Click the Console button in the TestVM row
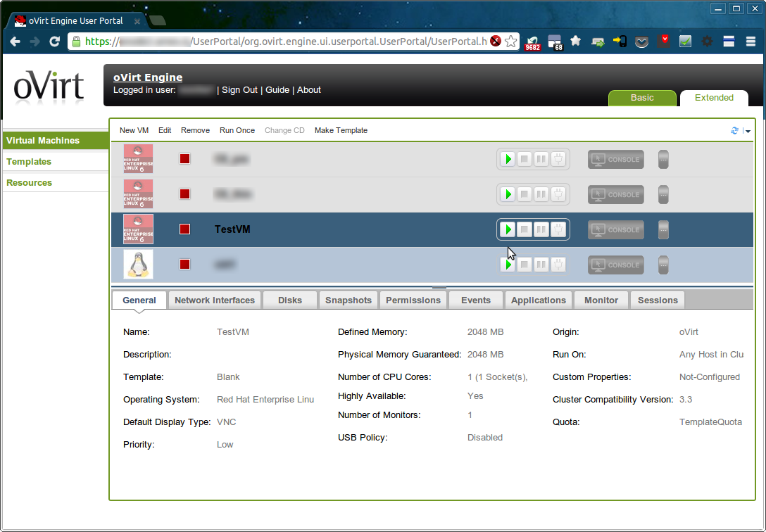Image resolution: width=766 pixels, height=532 pixels. 615,229
